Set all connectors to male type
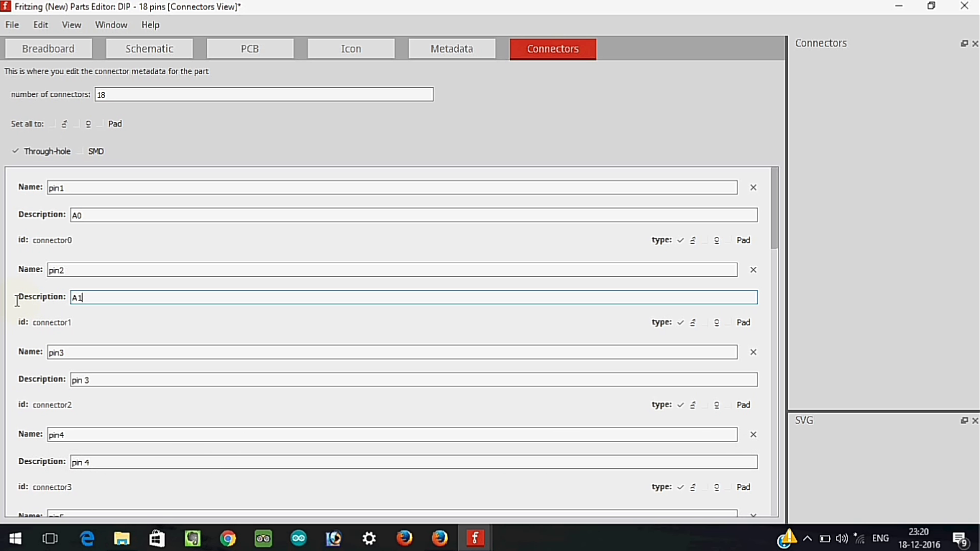The height and width of the screenshot is (551, 980). click(x=59, y=124)
